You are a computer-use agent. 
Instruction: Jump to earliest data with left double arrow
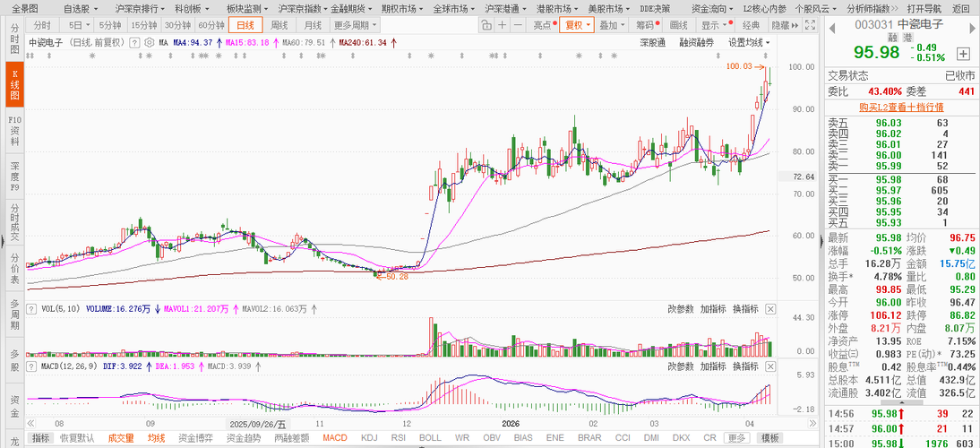pos(31,423)
